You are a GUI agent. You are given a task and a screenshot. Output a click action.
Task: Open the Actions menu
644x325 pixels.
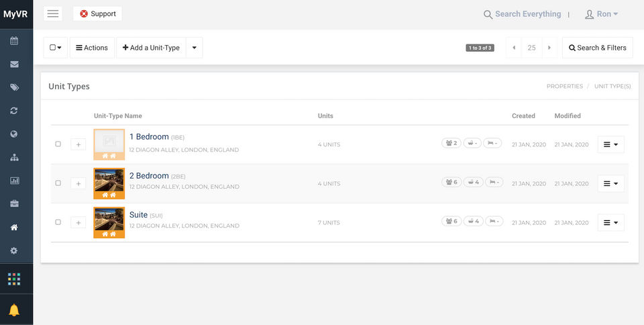point(92,48)
